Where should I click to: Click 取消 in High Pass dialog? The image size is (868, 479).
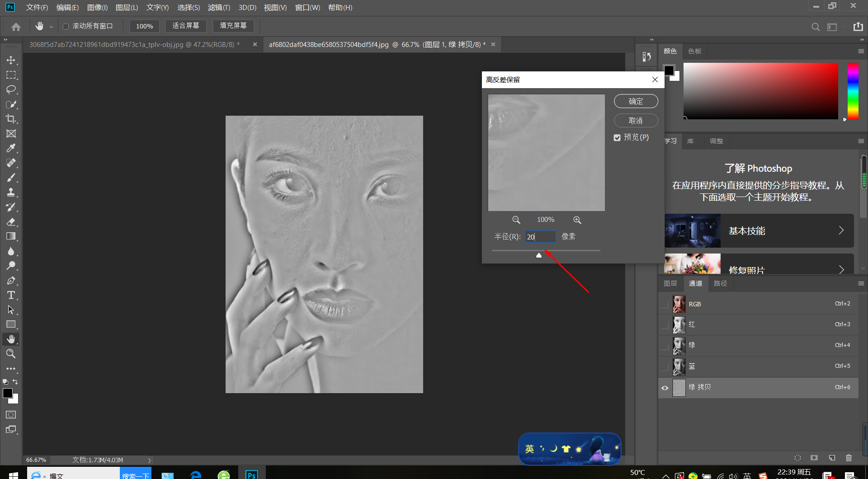point(636,121)
